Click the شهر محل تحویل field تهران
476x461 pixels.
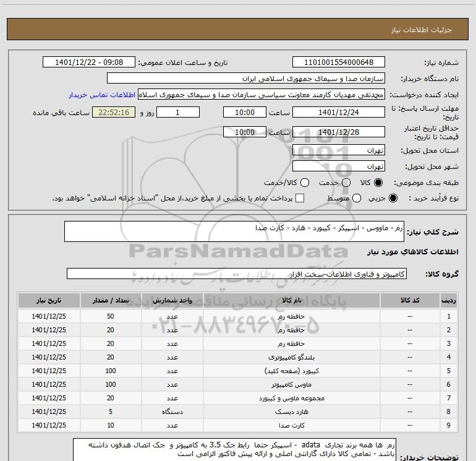pyautogui.click(x=339, y=166)
